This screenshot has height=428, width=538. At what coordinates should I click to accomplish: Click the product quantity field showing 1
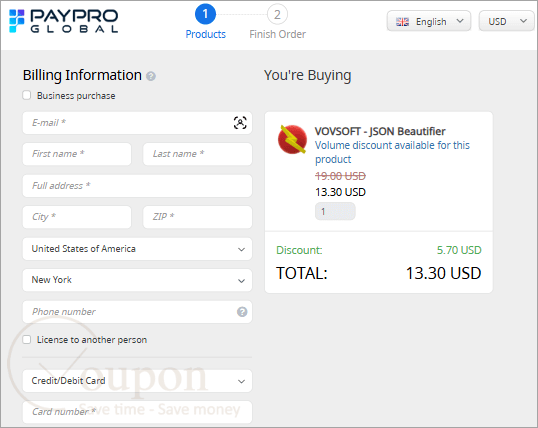click(335, 211)
